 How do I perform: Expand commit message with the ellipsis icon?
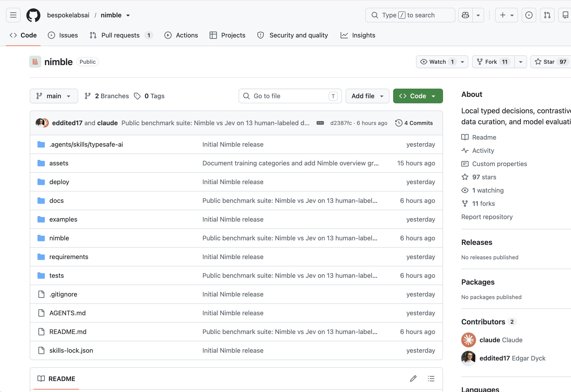tap(320, 123)
